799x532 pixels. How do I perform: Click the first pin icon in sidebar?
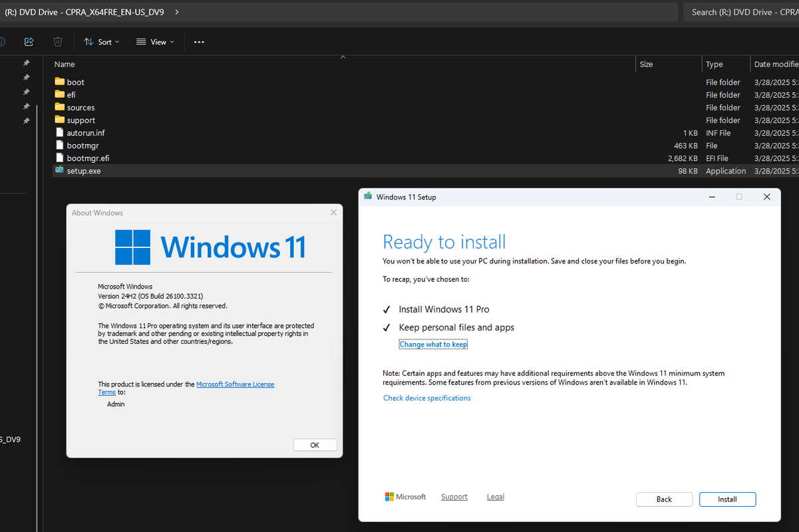pos(27,63)
